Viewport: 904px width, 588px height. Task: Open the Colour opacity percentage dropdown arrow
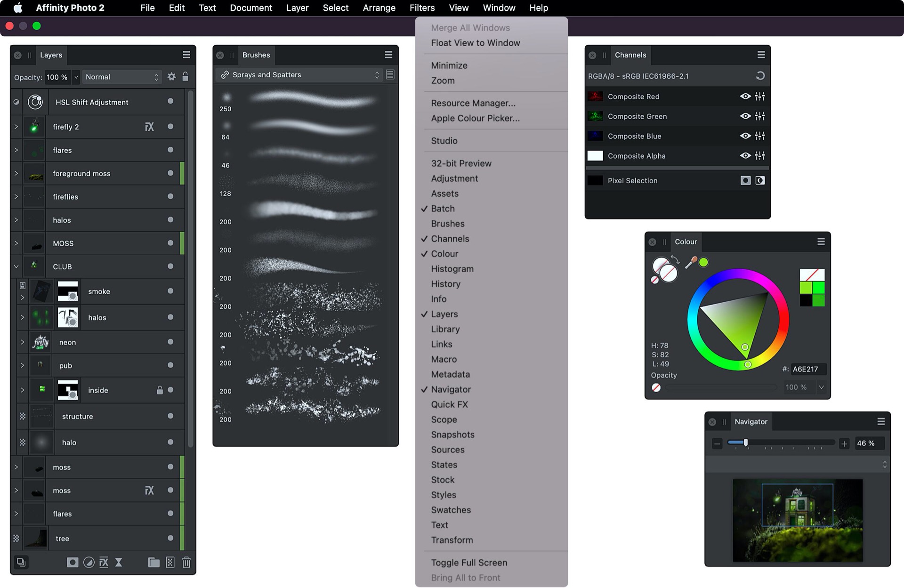pyautogui.click(x=821, y=387)
